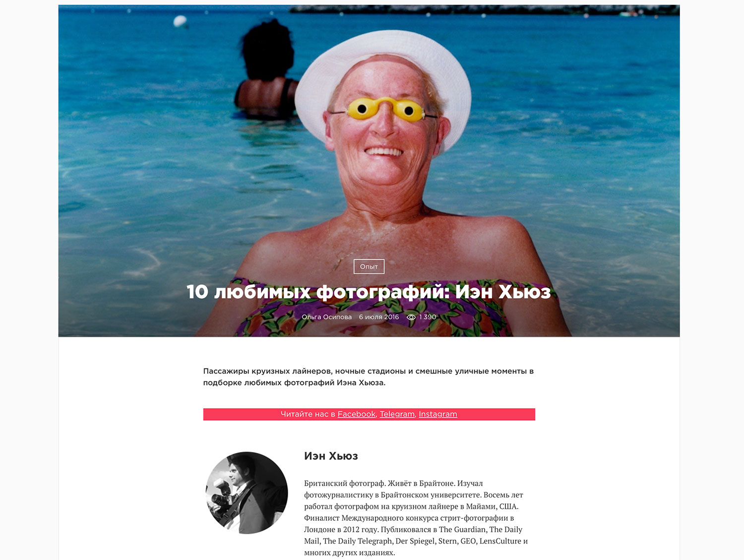Screen dimensions: 744x560
Task: Click the eye views icon
Action: (x=411, y=317)
